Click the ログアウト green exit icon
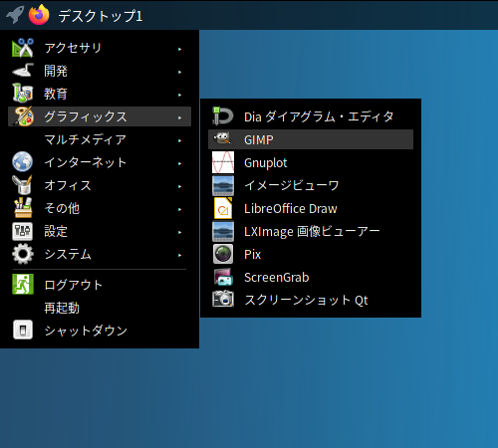This screenshot has height=448, width=498. pos(23,285)
